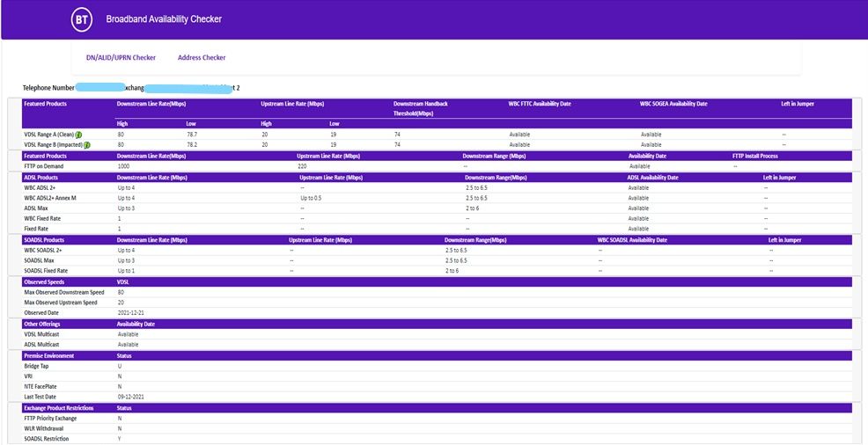This screenshot has height=445, width=868.
Task: Open the DN/ALID/UPRN Checker tab
Action: pyautogui.click(x=121, y=58)
